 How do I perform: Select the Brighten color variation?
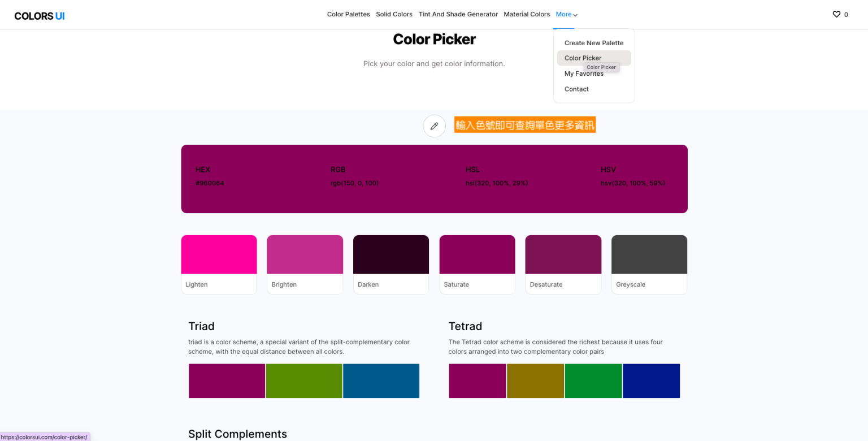pyautogui.click(x=305, y=254)
